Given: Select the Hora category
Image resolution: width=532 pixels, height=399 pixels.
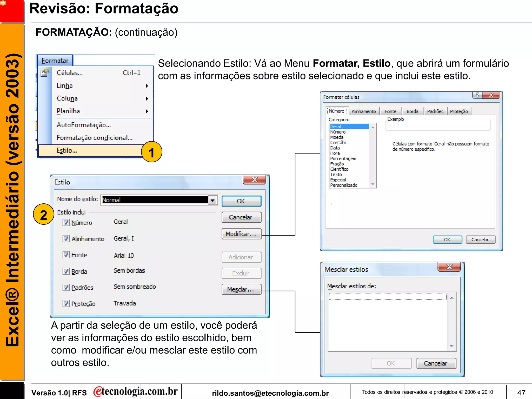Looking at the screenshot, I should (x=349, y=153).
